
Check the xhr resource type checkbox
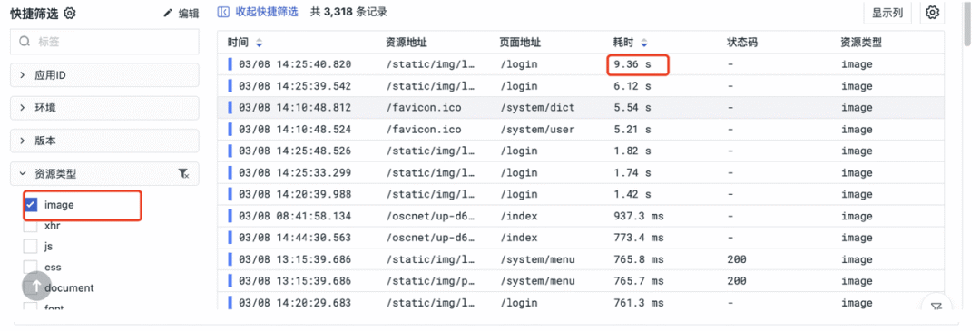pos(30,226)
